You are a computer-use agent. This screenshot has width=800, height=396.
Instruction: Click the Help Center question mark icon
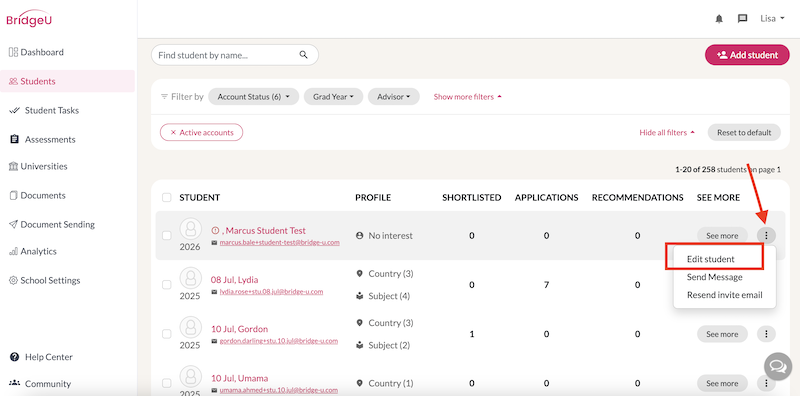14,357
